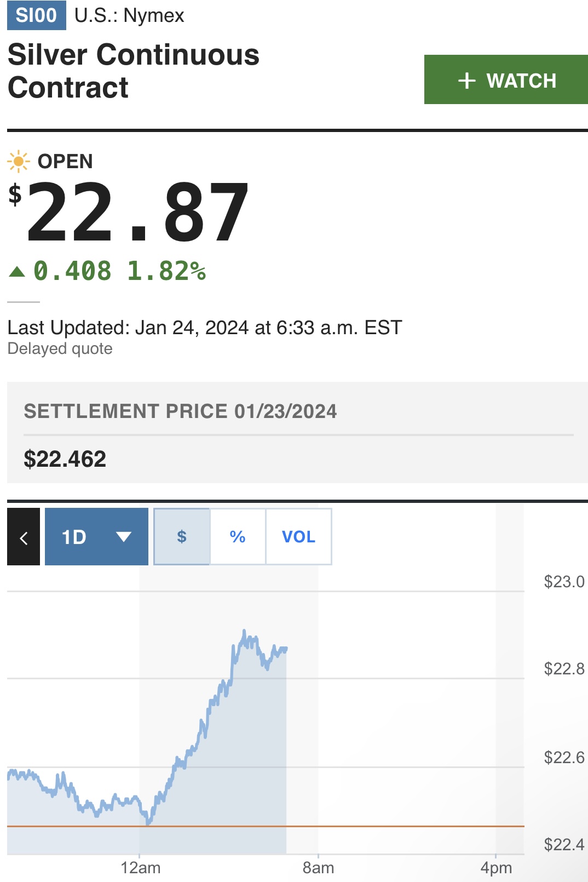Viewport: 588px width, 882px height.
Task: Click the 8am marker on the time axis
Action: 318,868
